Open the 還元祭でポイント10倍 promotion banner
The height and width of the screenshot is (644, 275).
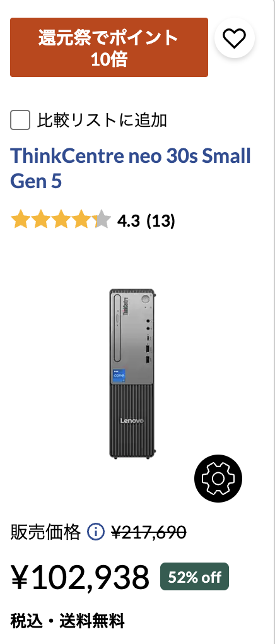(109, 47)
